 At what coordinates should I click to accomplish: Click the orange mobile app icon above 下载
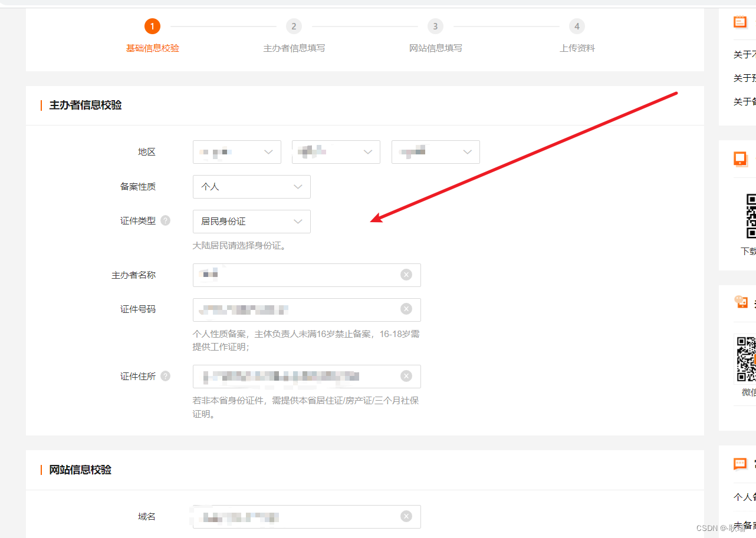(740, 159)
